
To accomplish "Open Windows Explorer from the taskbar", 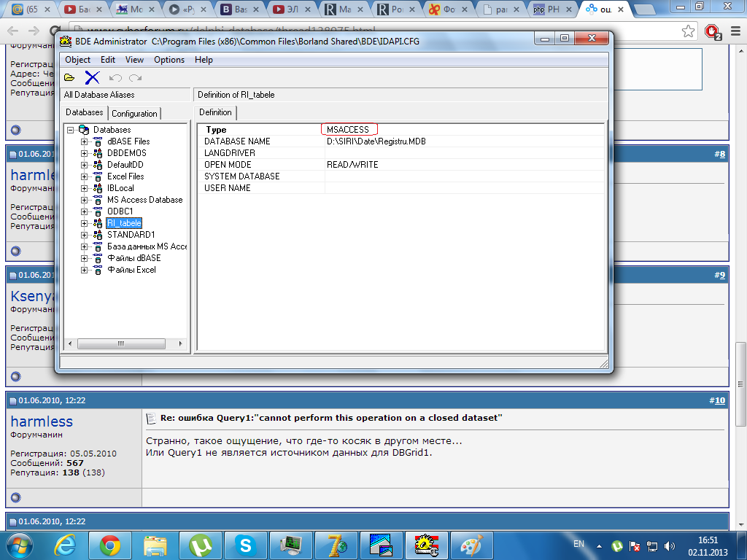I will tap(155, 545).
